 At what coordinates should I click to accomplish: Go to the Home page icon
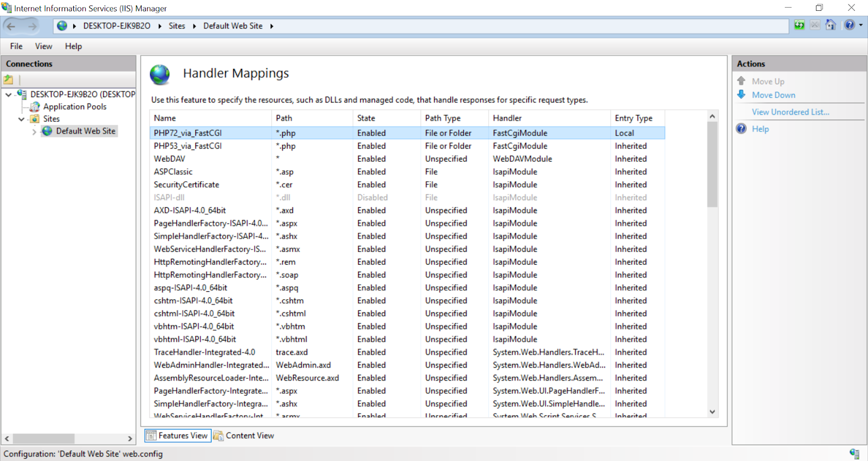pyautogui.click(x=831, y=25)
